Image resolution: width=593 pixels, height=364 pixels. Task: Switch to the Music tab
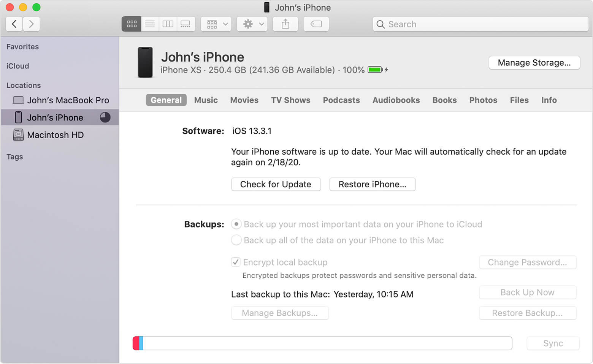pos(206,100)
